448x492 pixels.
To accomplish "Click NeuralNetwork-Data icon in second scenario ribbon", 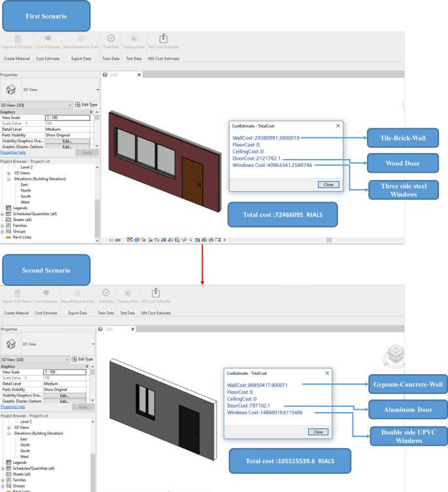I will tap(77, 293).
